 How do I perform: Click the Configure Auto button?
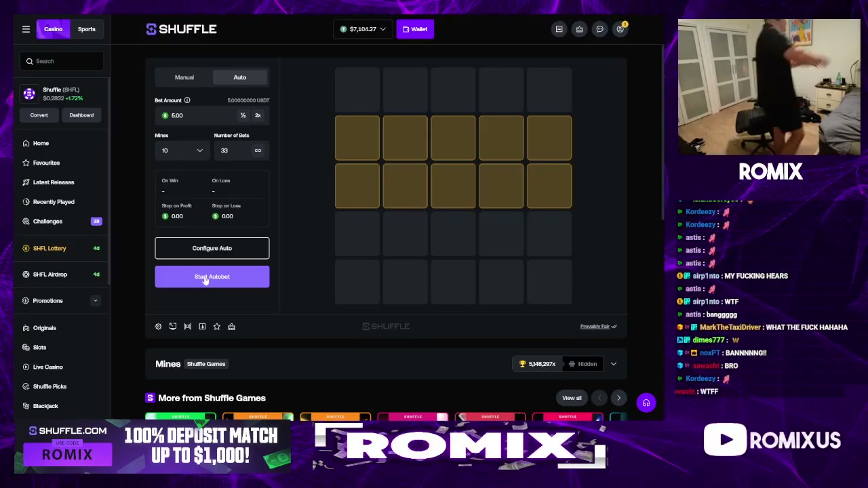(212, 248)
